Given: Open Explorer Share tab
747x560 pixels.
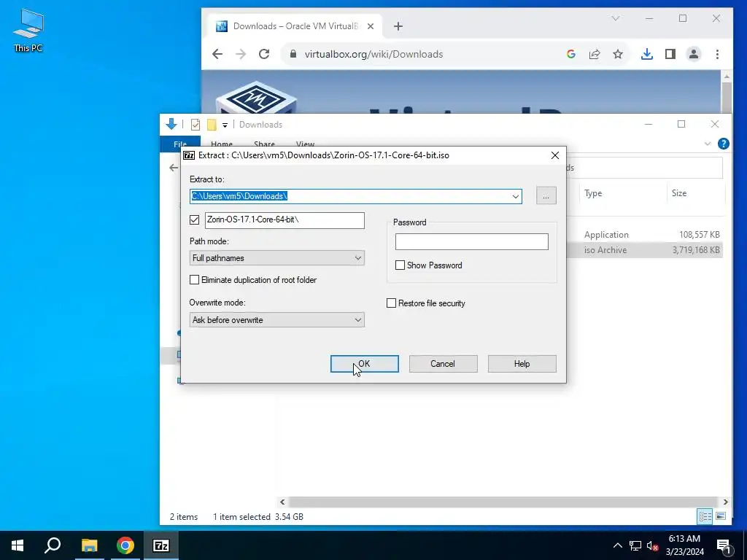Looking at the screenshot, I should pos(264,144).
